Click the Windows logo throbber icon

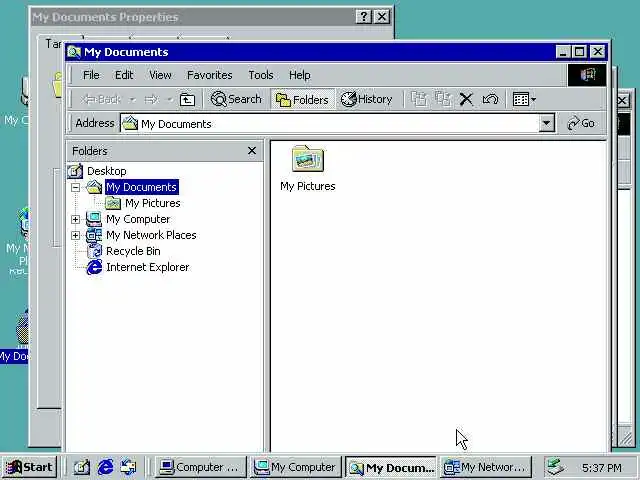[x=587, y=75]
